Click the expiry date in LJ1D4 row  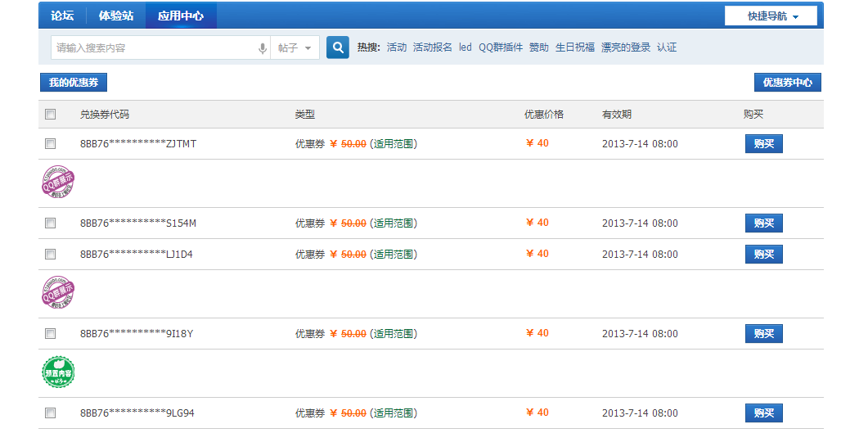[x=640, y=254]
